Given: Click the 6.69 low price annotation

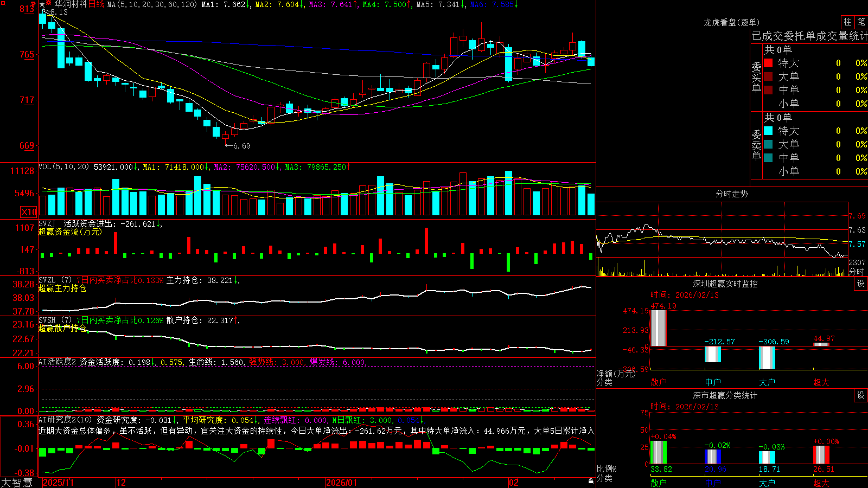Looking at the screenshot, I should 242,146.
